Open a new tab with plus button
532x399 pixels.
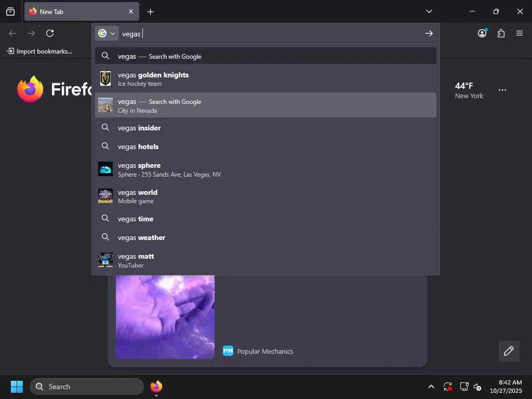point(150,12)
